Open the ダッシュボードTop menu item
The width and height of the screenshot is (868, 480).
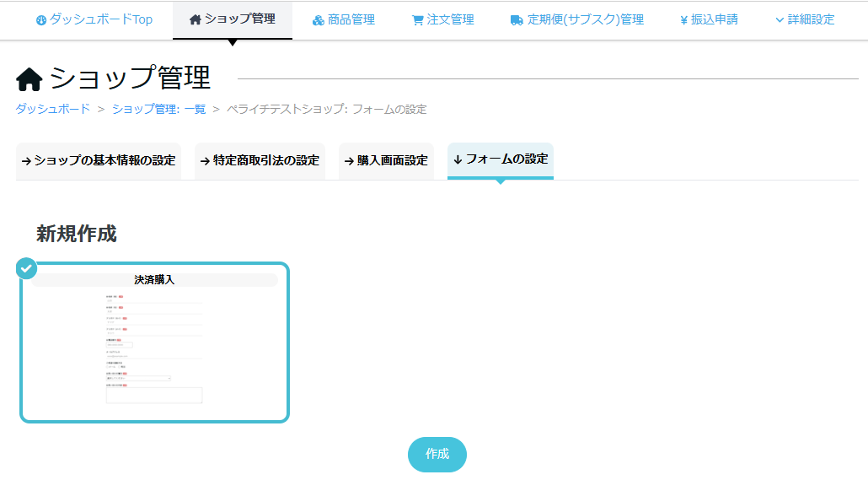point(94,19)
